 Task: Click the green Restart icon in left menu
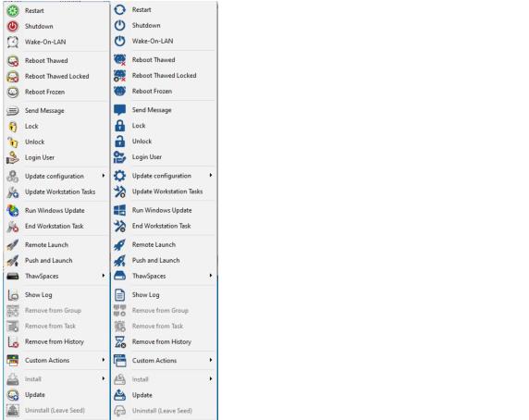[13, 10]
